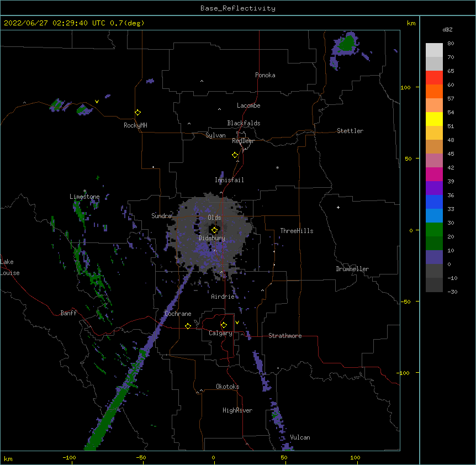The image size is (476, 465).
Task: Click the Lake Louise label
Action: pyautogui.click(x=10, y=267)
